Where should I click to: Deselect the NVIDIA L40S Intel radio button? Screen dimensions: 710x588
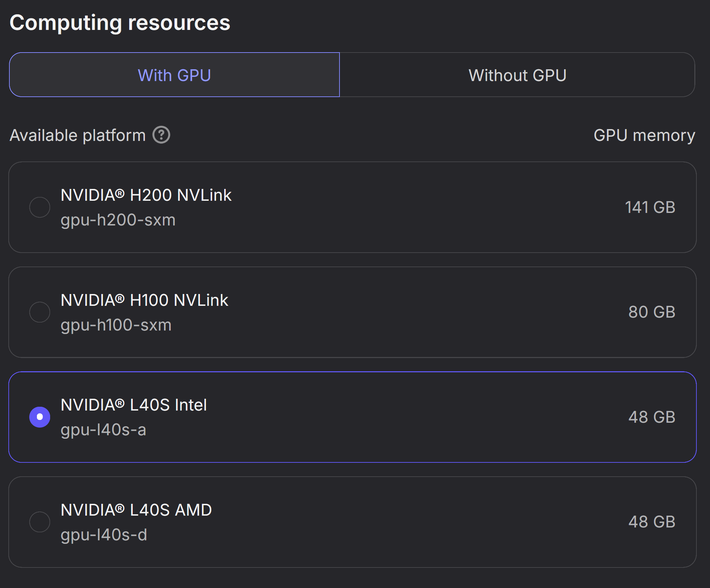[x=40, y=417]
